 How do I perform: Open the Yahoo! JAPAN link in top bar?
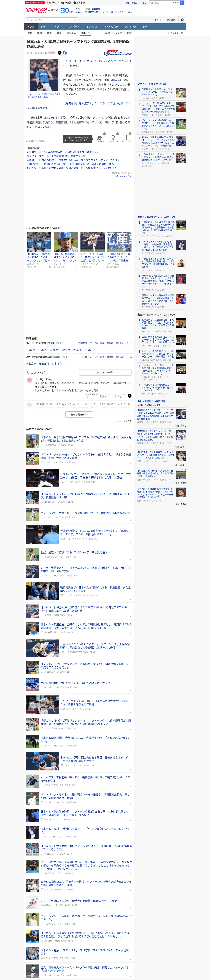coord(131,3)
